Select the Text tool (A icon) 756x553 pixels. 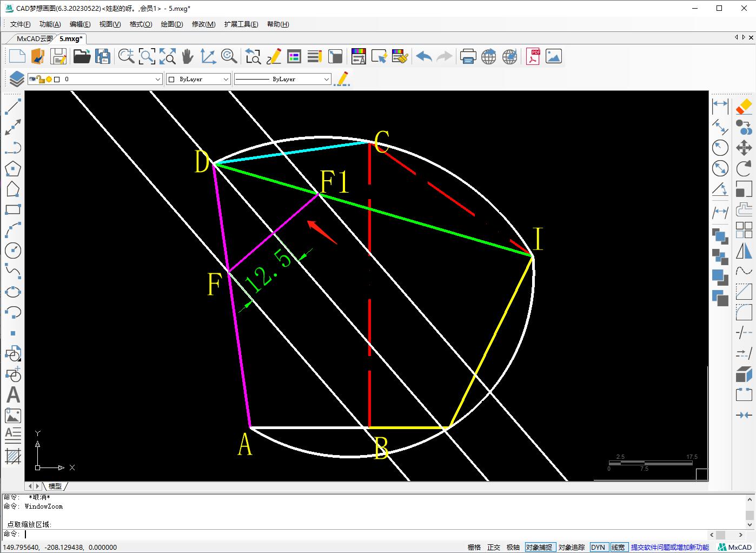click(x=13, y=395)
